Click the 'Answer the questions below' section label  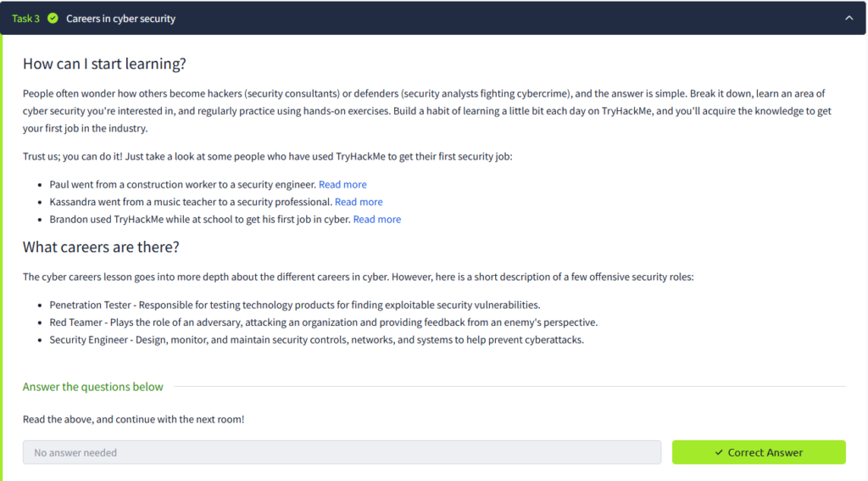[x=93, y=387]
